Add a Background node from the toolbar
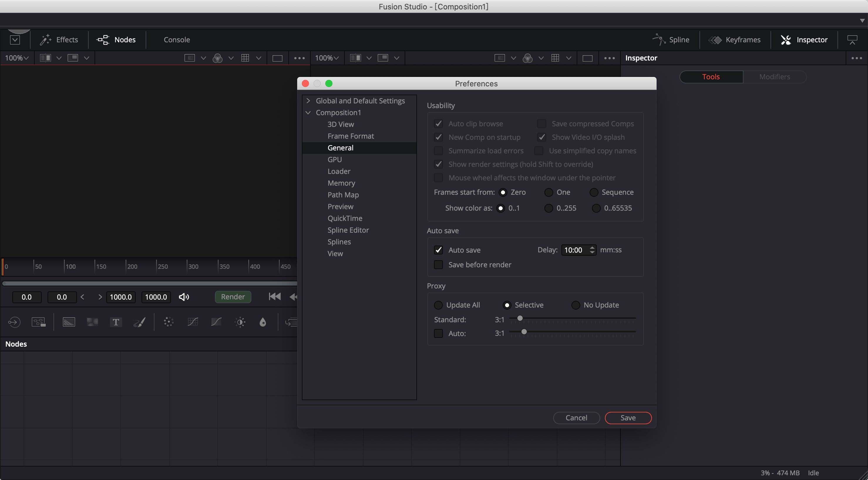Viewport: 868px width, 480px height. pyautogui.click(x=69, y=322)
